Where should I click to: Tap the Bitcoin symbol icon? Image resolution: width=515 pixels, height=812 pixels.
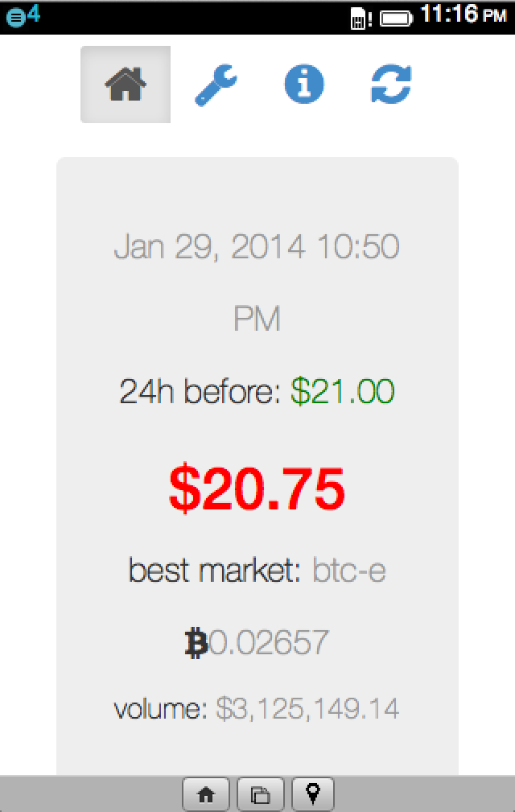[196, 643]
